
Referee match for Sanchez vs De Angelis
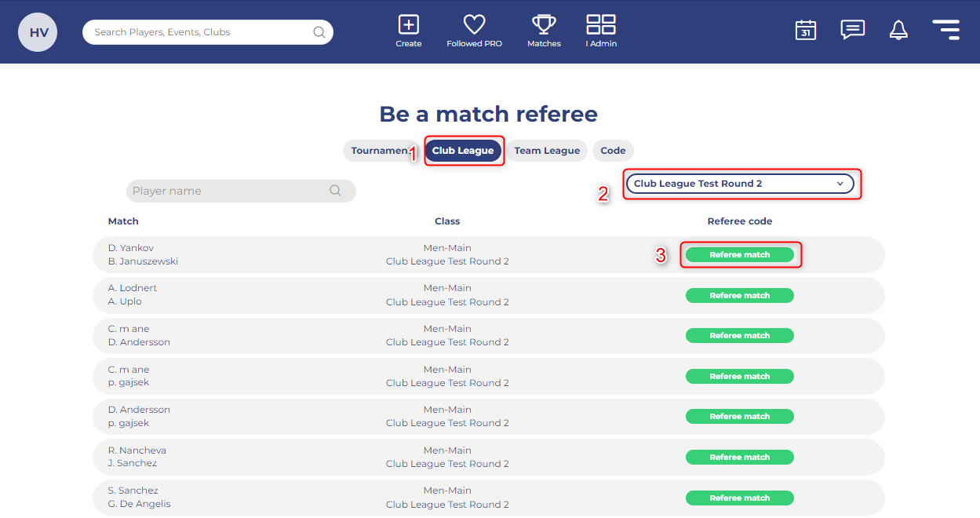739,498
